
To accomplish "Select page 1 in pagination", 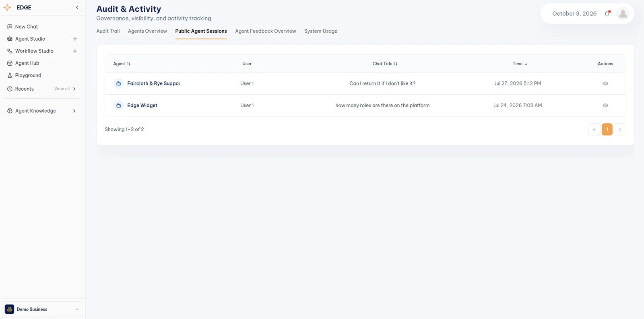I will click(x=607, y=129).
